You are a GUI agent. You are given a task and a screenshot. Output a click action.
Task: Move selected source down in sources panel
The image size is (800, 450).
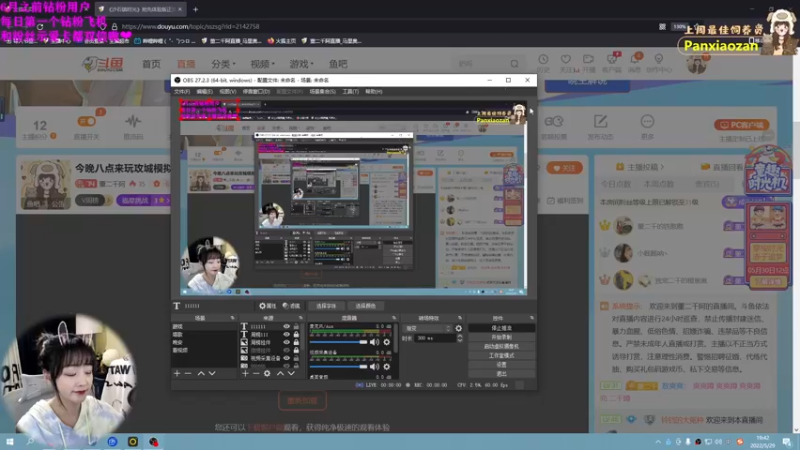point(291,373)
